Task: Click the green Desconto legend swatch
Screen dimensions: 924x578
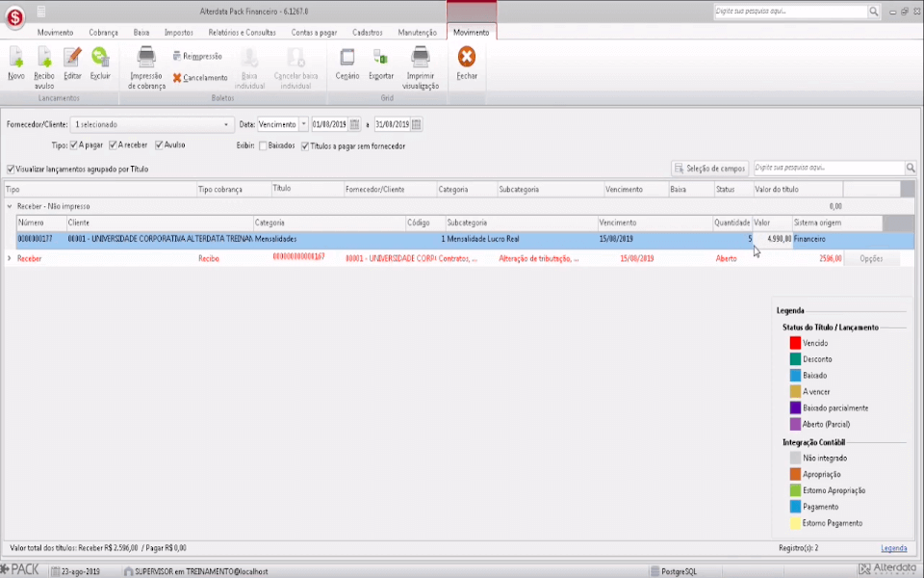Action: [795, 359]
